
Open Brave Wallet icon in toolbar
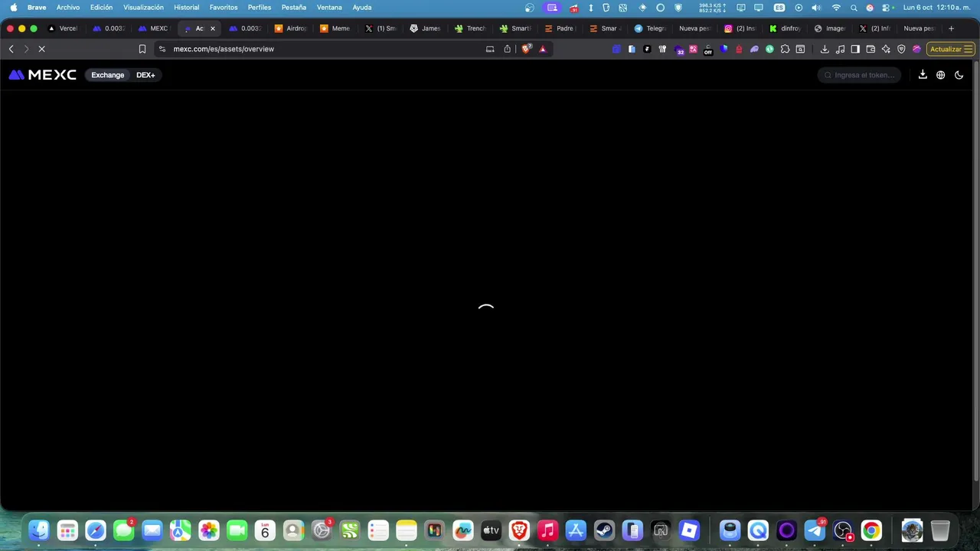tap(871, 49)
